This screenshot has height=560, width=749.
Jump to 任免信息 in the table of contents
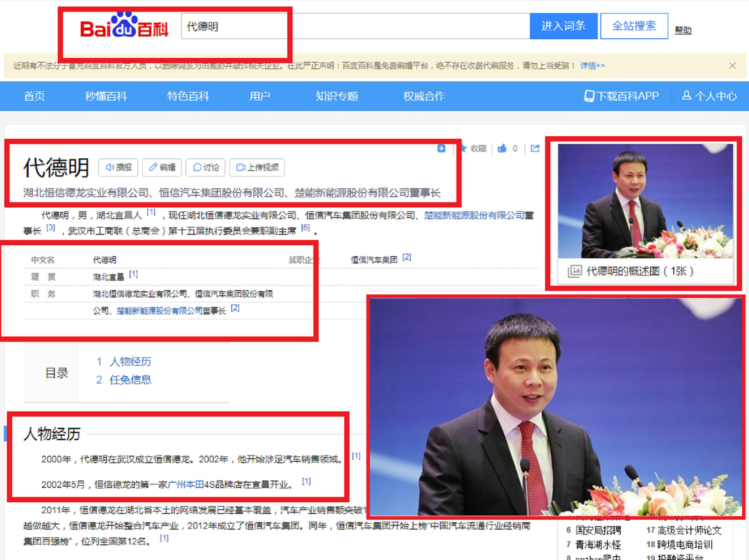click(x=131, y=379)
